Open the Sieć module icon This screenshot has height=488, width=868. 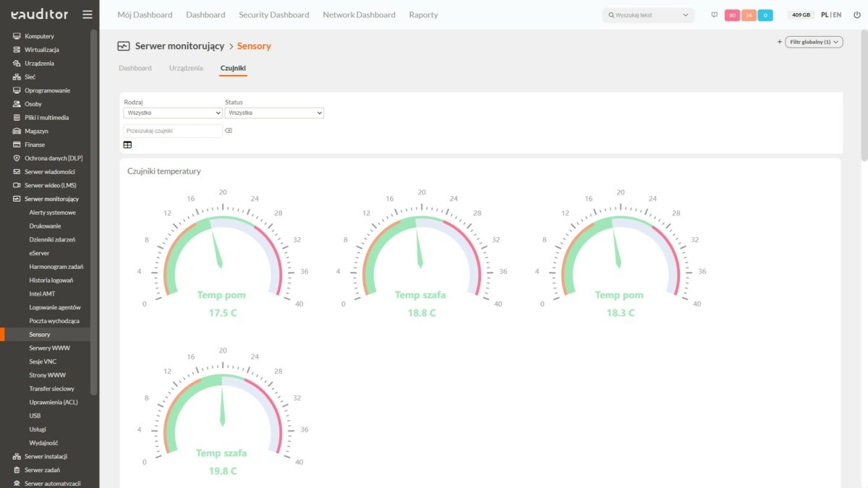click(x=16, y=77)
